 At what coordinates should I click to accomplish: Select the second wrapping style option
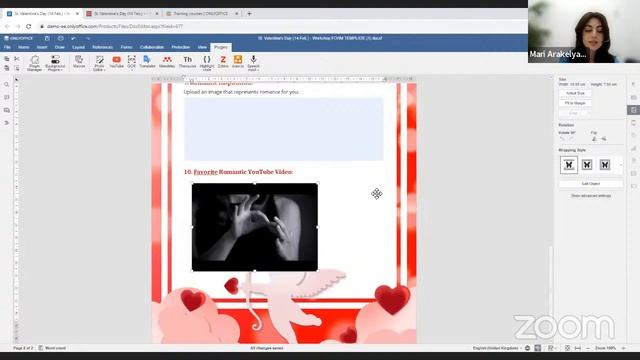point(587,165)
